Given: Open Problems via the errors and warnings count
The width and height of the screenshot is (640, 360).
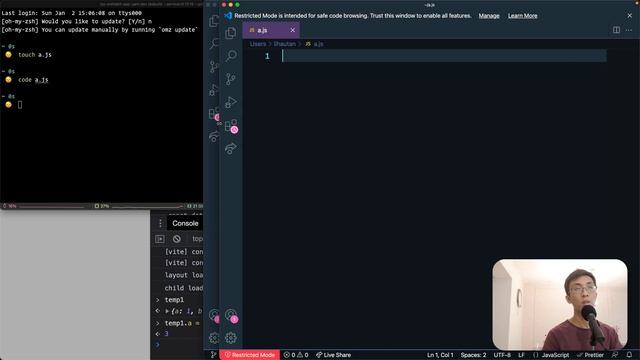Looking at the screenshot, I should pos(296,355).
